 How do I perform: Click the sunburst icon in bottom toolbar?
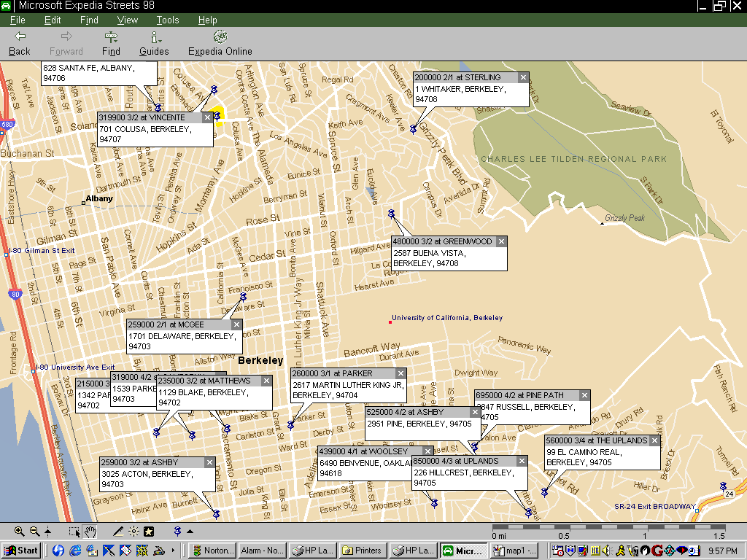point(134,531)
